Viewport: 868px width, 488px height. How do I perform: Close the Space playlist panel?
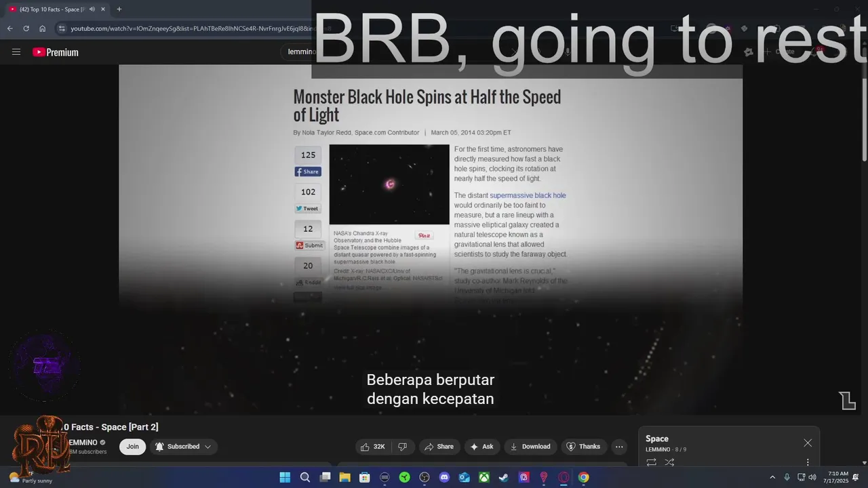pyautogui.click(x=808, y=443)
